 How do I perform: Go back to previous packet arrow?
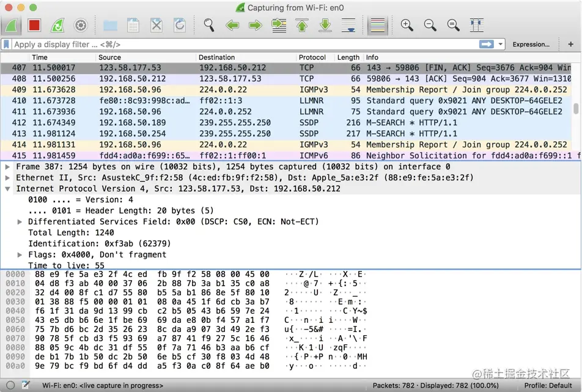[x=232, y=25]
